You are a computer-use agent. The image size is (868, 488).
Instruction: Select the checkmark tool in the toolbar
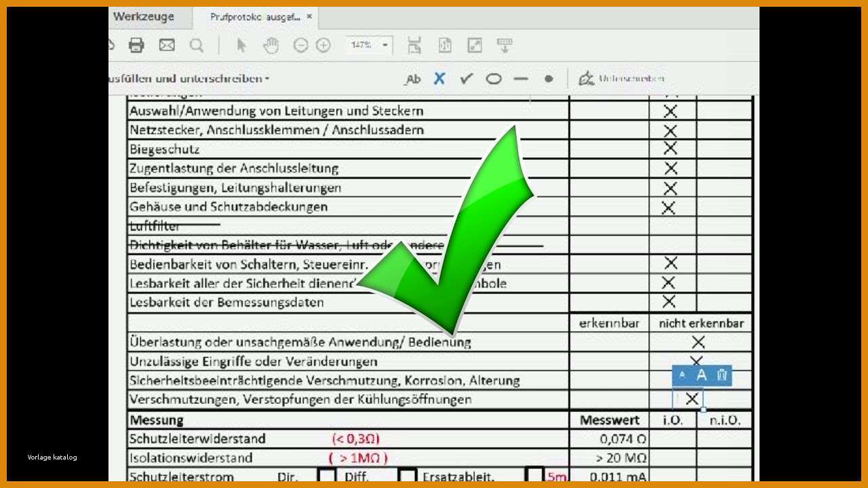466,79
